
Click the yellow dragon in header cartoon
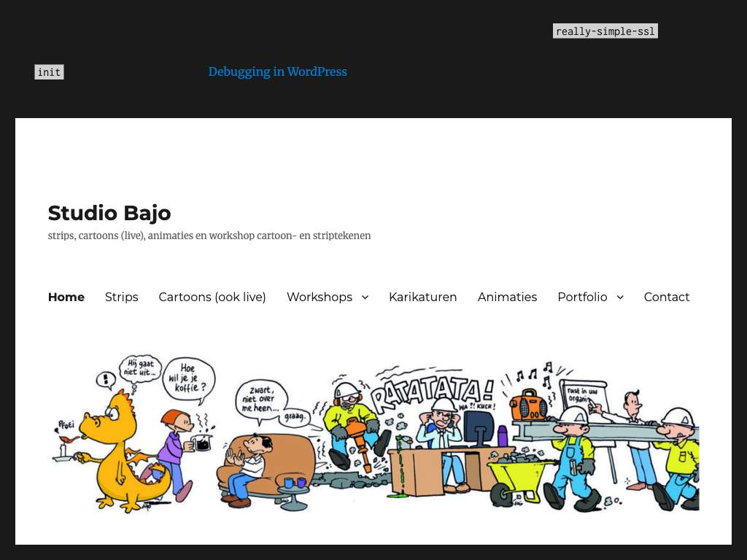(x=117, y=452)
